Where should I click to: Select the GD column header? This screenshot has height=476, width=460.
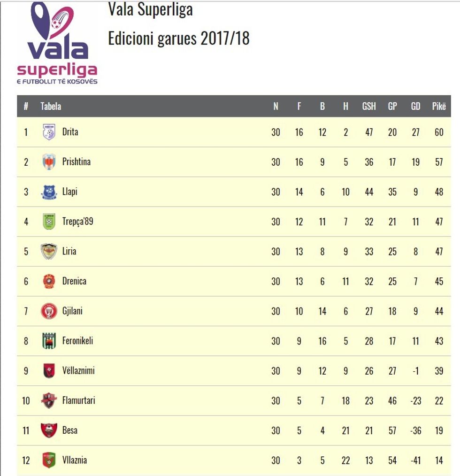pos(416,106)
